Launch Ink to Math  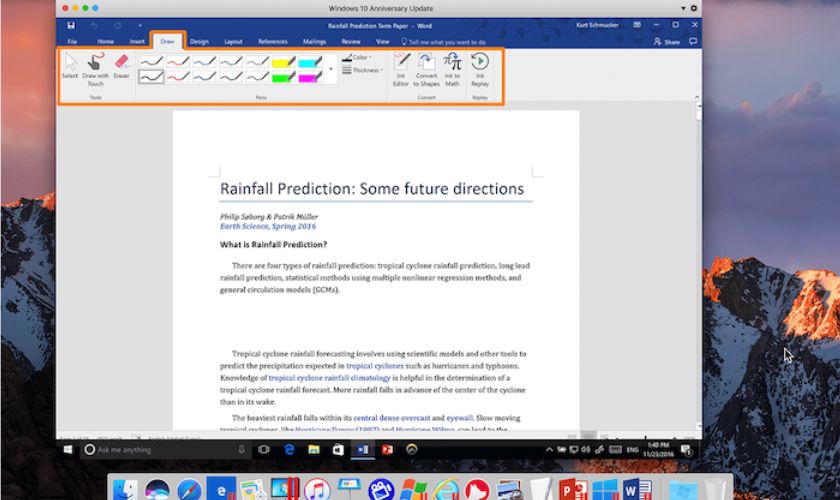[452, 70]
